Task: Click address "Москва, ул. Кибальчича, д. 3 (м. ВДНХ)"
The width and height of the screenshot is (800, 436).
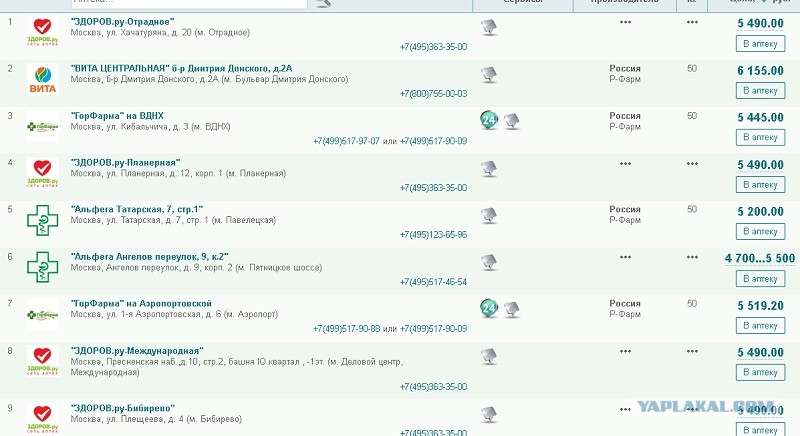Action: [x=151, y=126]
